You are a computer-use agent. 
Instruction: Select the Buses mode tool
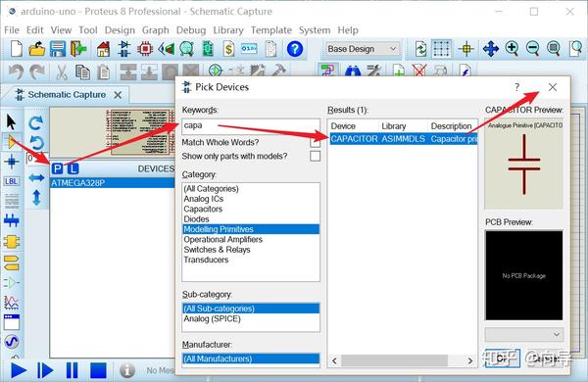(11, 220)
